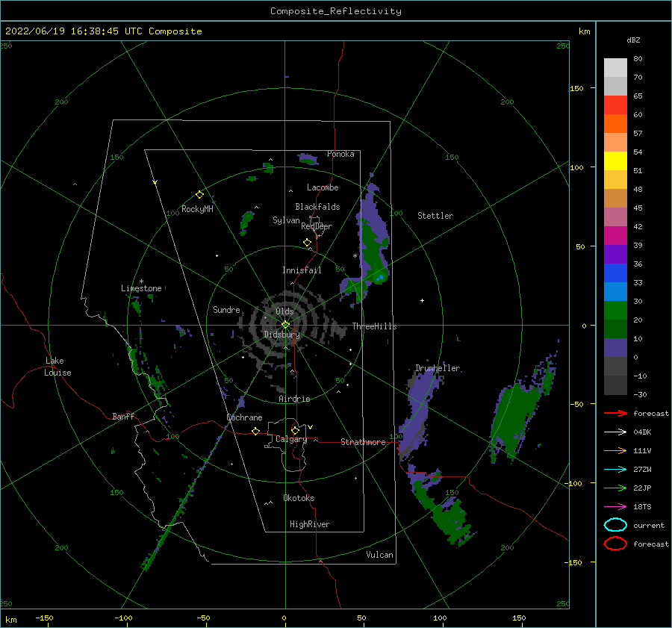Click the yellow radar site marker at Olds
Screen dimensions: 672x628
[285, 325]
